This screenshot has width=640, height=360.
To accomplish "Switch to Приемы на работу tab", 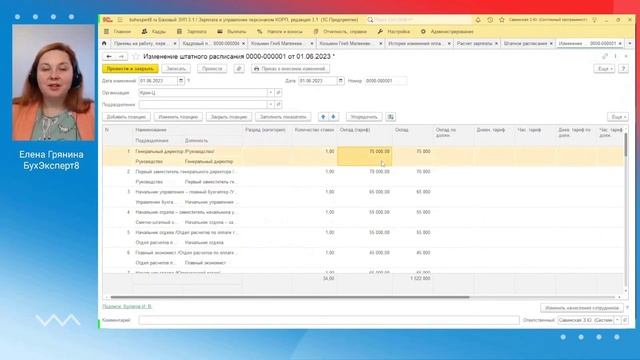I will click(x=140, y=43).
